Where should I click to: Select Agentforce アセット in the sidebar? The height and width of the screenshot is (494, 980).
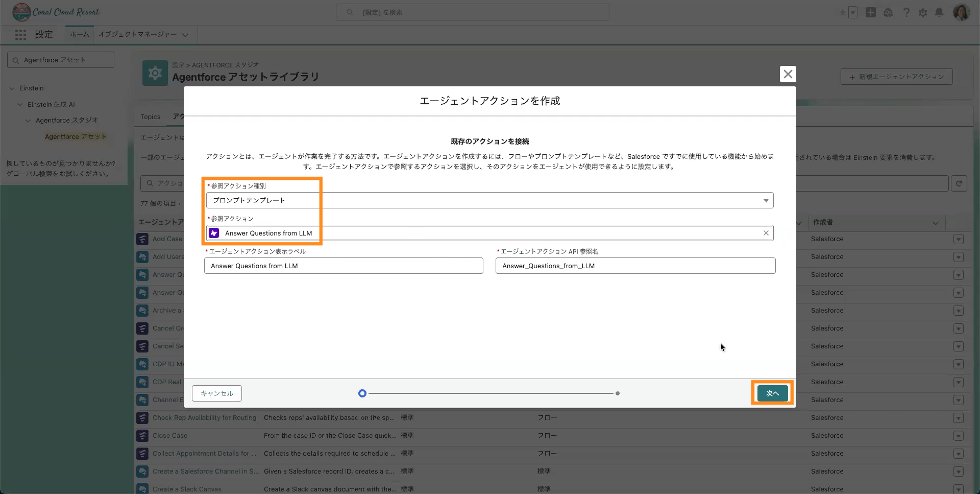click(x=76, y=136)
